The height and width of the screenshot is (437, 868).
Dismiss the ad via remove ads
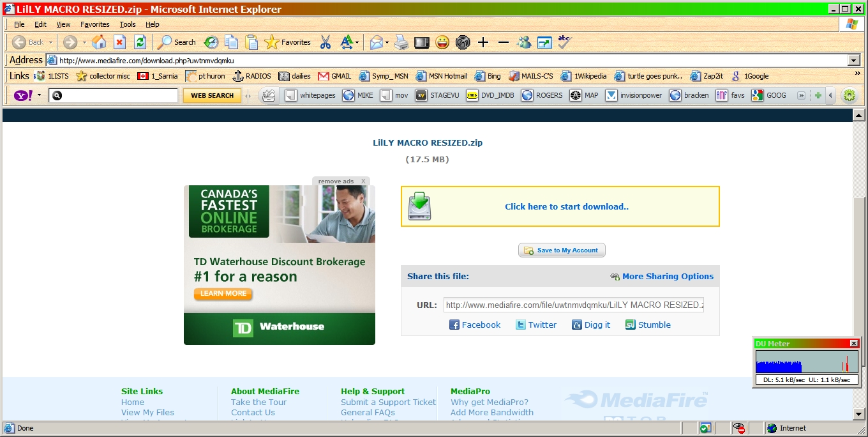(x=341, y=181)
